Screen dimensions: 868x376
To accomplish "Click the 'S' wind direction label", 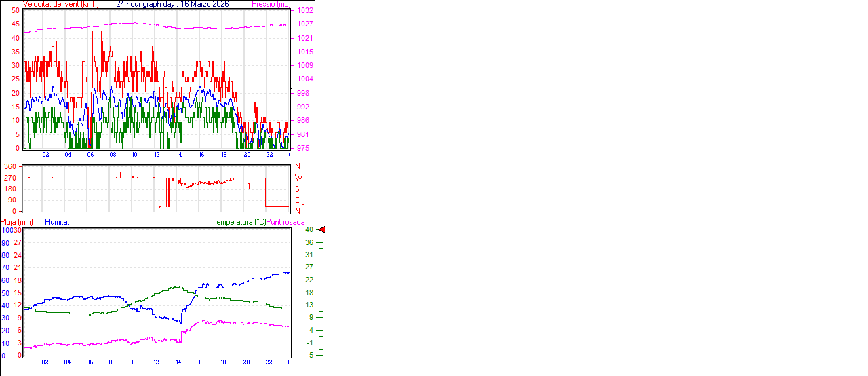I will tap(298, 189).
